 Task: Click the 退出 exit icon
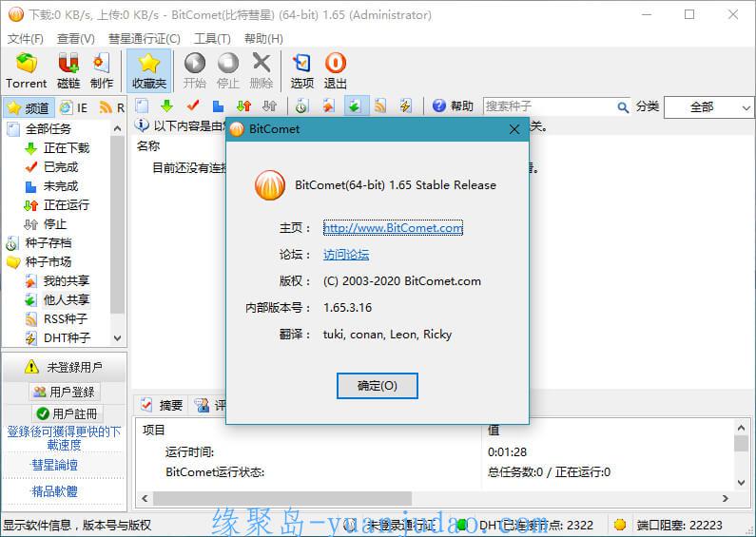click(x=336, y=71)
